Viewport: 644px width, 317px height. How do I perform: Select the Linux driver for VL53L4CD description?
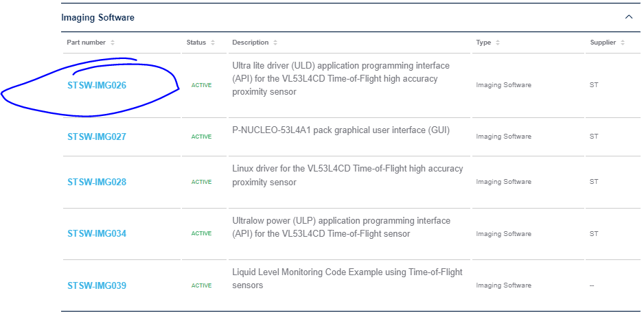(x=347, y=176)
